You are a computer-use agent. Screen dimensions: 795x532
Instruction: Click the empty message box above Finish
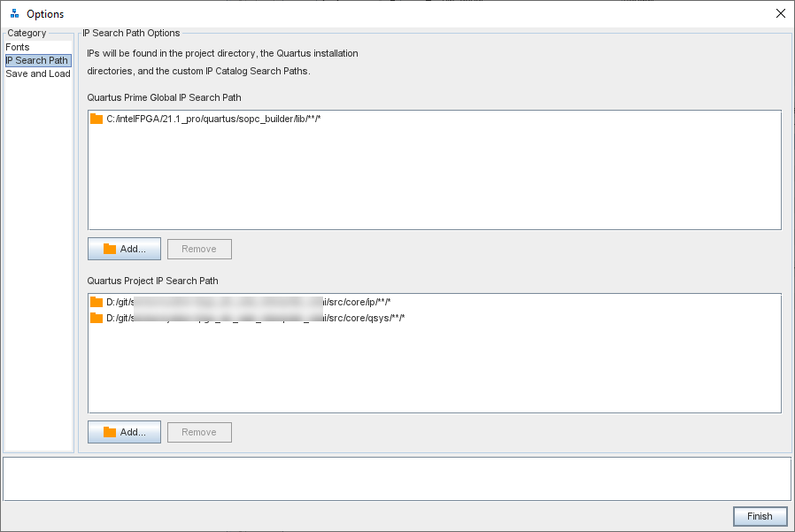coord(397,479)
